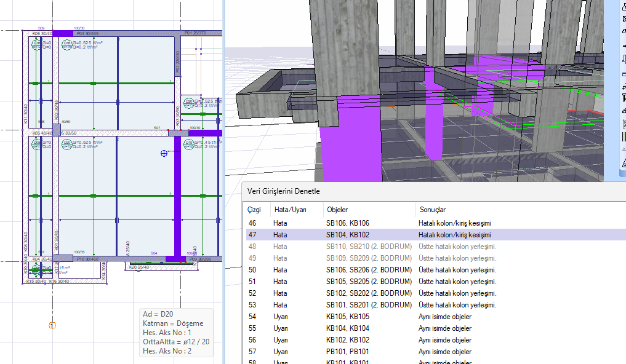This screenshot has width=626, height=364.
Task: Click the blue crosshair marker in plan
Action: [164, 154]
